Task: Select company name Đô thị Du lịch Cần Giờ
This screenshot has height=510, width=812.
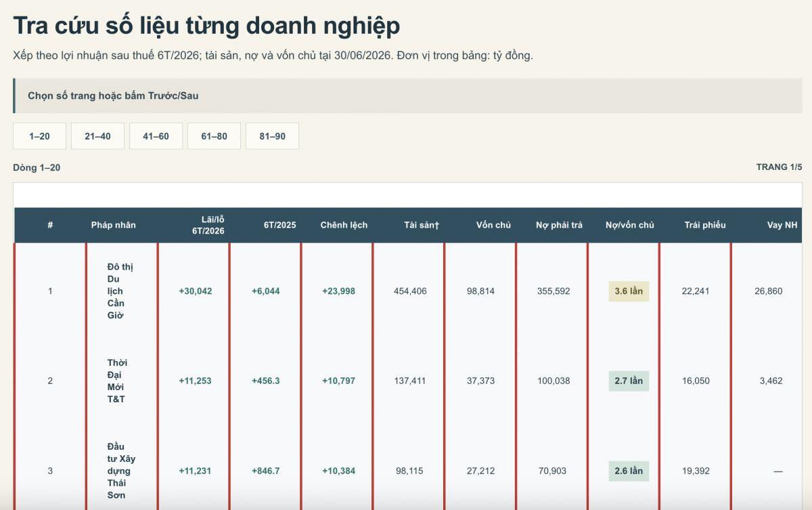Action: coord(120,291)
